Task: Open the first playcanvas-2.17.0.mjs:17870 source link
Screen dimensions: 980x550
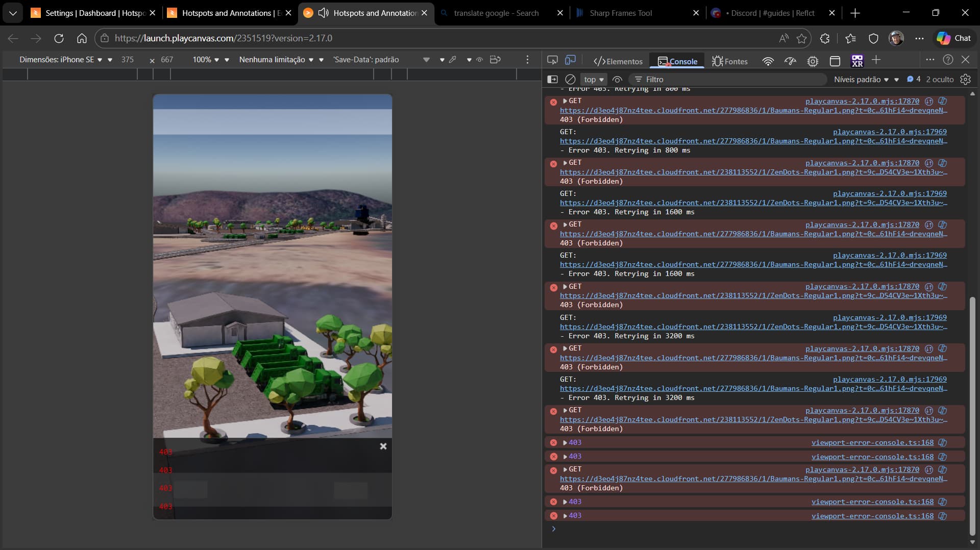Action: pos(862,101)
